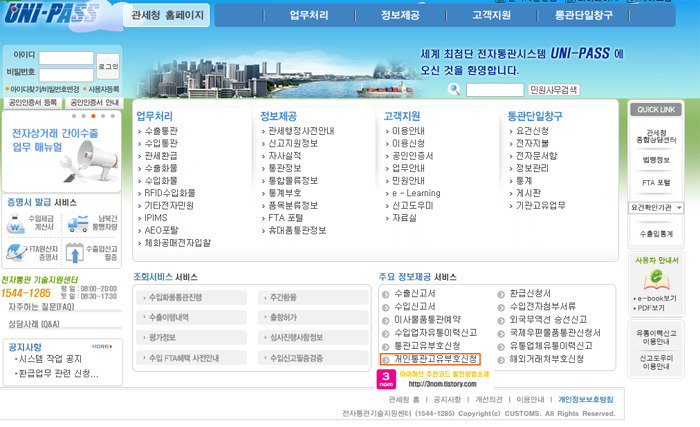
Task: Focus the 비밀번호 input field
Action: [x=66, y=75]
